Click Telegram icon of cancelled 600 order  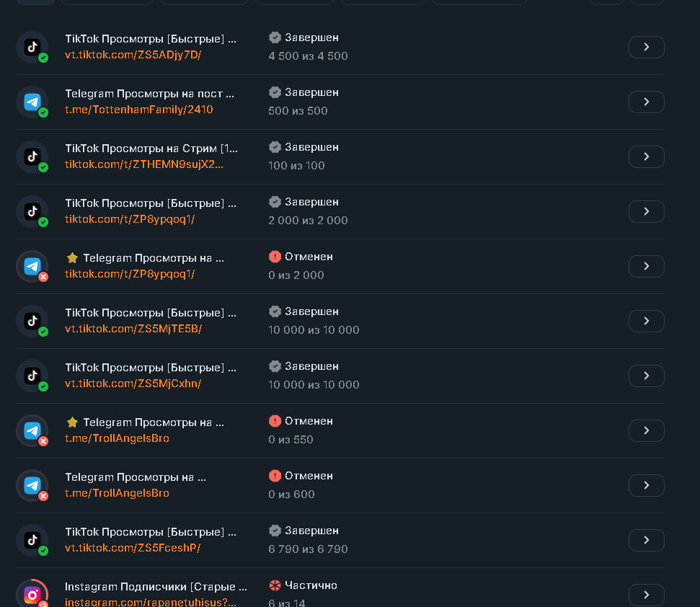tap(32, 486)
